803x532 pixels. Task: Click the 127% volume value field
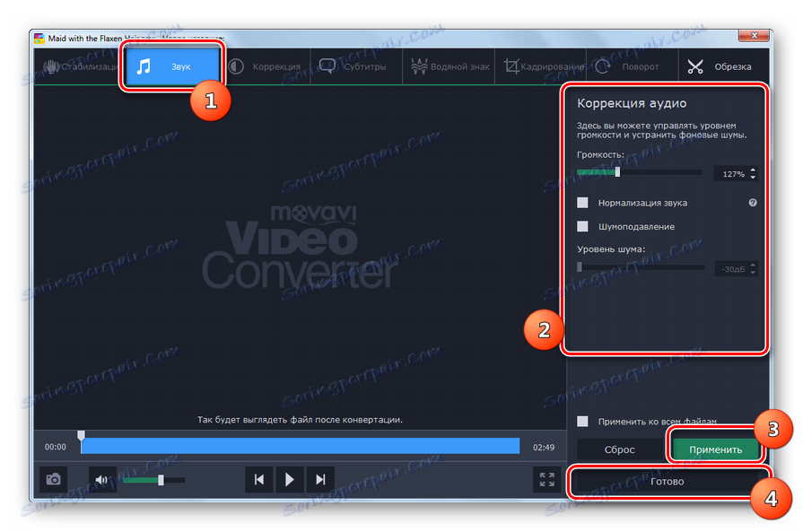point(731,174)
